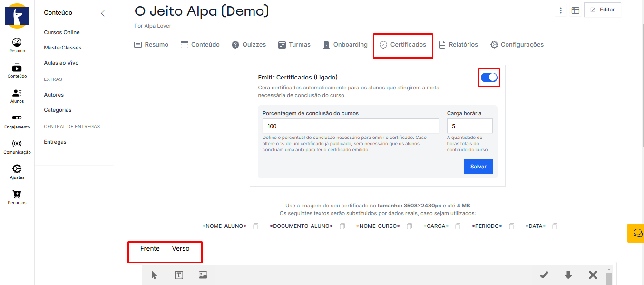Open the yellow chat support widget
Image resolution: width=644 pixels, height=285 pixels.
click(x=636, y=233)
